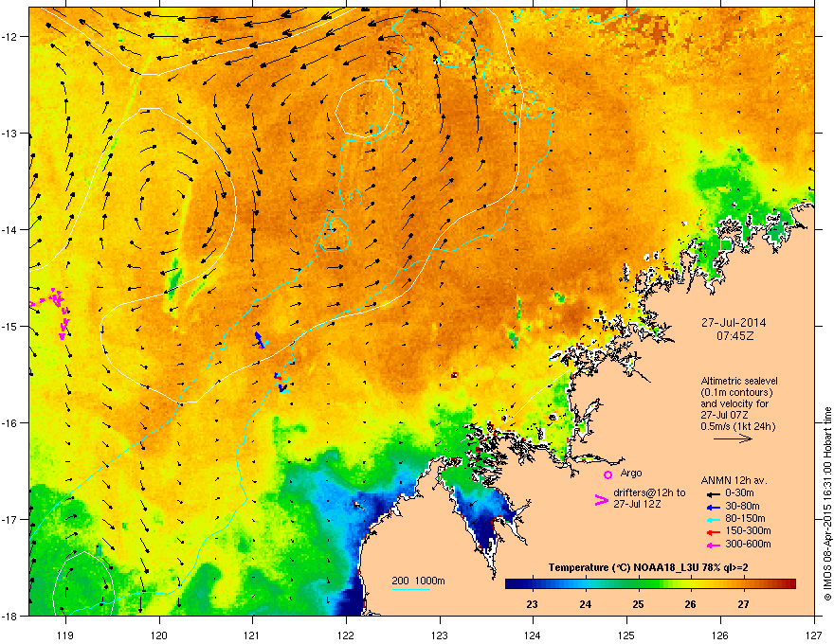This screenshot has width=834, height=644.
Task: Select the blue 30-80m arrow legend symbol
Action: coord(713,507)
